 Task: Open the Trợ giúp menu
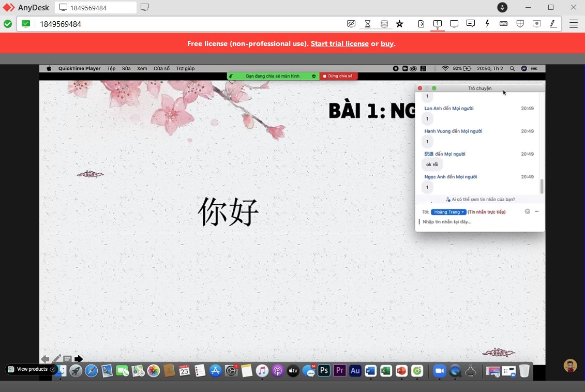click(x=185, y=68)
